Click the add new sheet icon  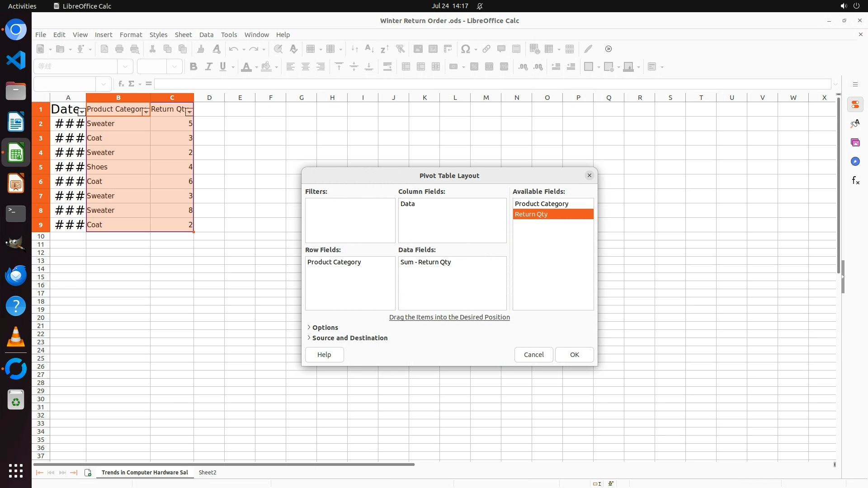88,473
